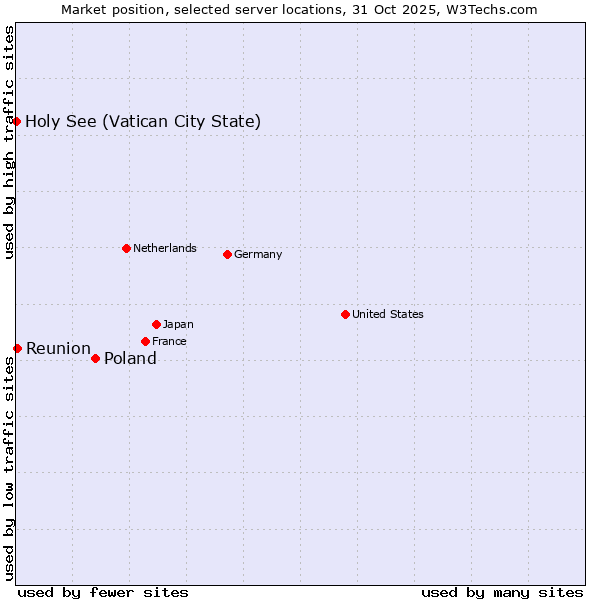Click the Japan label text
The height and width of the screenshot is (600, 600).
[x=178, y=324]
